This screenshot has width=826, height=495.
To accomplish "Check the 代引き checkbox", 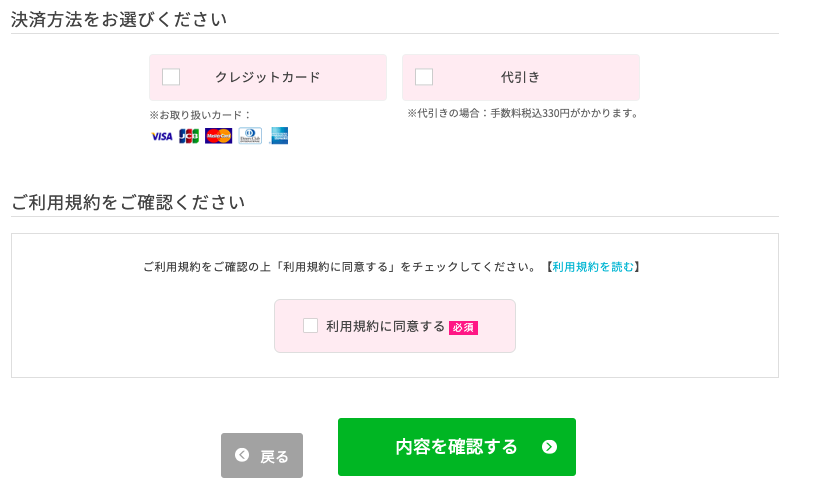I will point(424,77).
